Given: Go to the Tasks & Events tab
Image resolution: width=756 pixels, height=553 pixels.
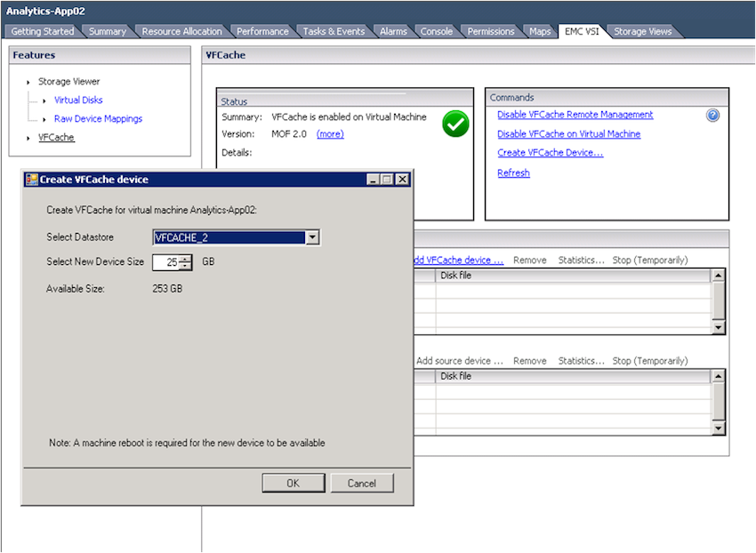Looking at the screenshot, I should [334, 31].
